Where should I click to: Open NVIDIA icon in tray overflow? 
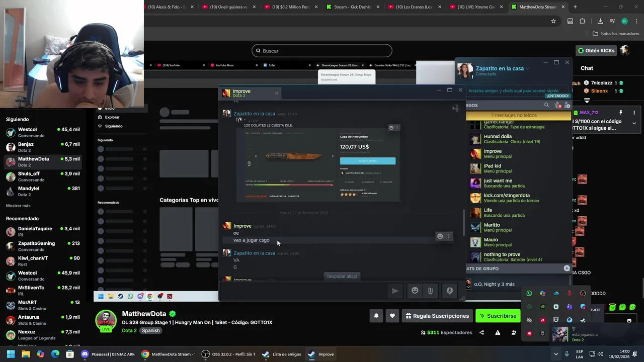[542, 307]
